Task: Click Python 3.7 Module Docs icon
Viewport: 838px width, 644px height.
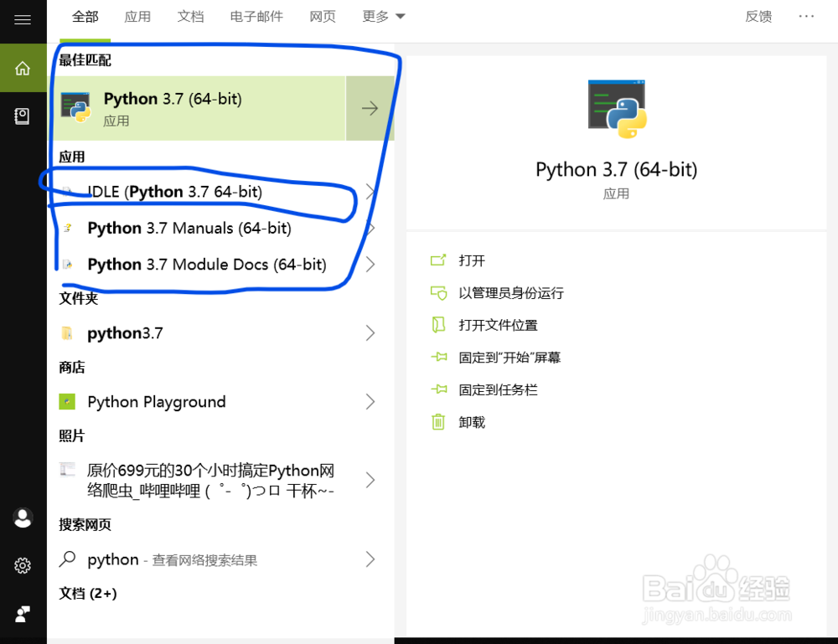Action: coord(67,265)
